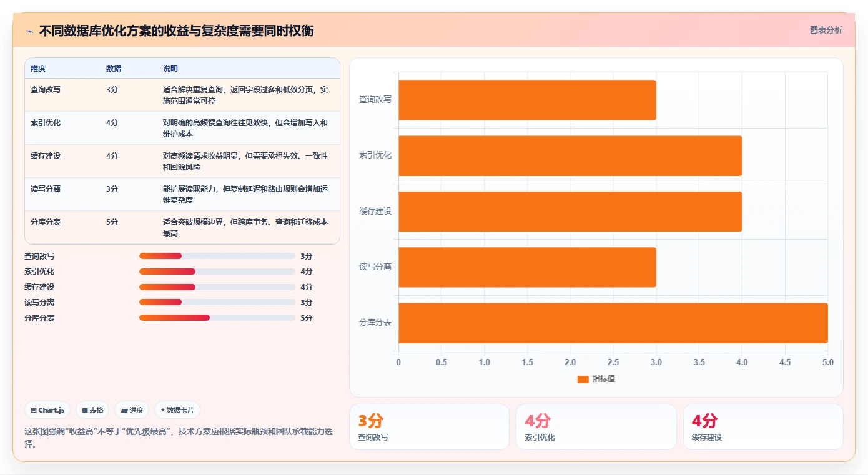Click the 分库分表 label on the chart's vertical axis
Image resolution: width=868 pixels, height=475 pixels.
click(x=375, y=323)
